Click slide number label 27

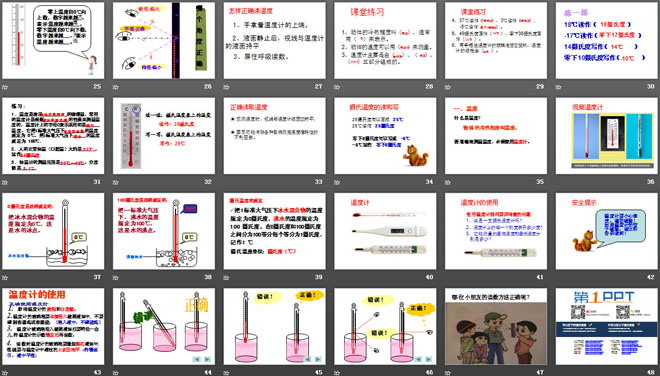(x=319, y=86)
